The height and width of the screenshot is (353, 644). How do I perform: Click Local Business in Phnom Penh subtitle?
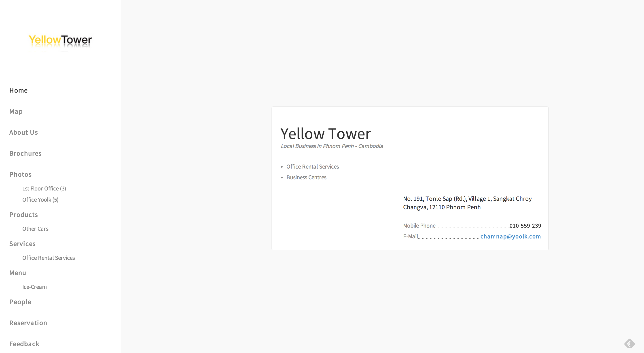coord(332,146)
